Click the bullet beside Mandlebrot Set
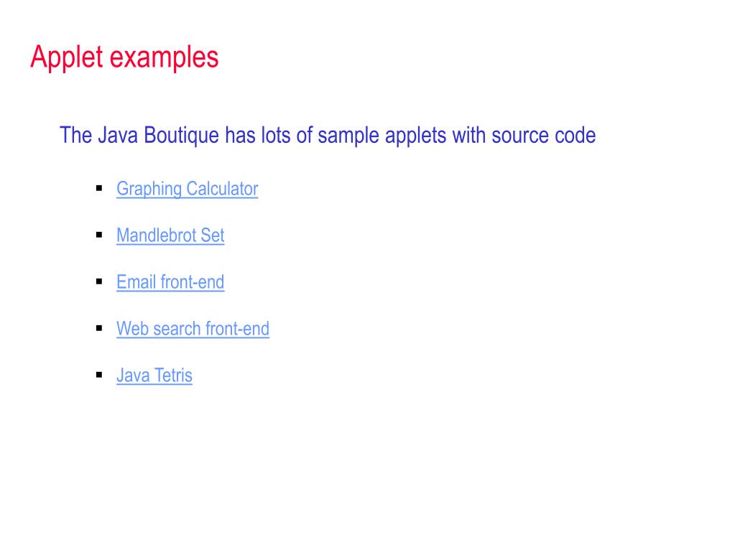This screenshot has width=735, height=560. (x=99, y=235)
